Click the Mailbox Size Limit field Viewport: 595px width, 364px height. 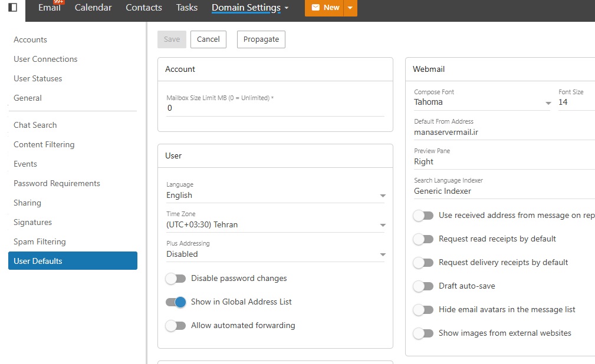(275, 108)
